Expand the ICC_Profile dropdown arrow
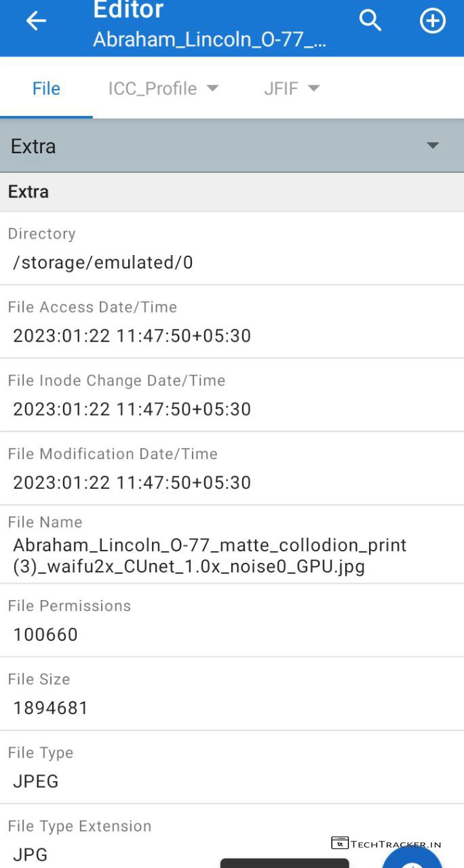 tap(213, 88)
